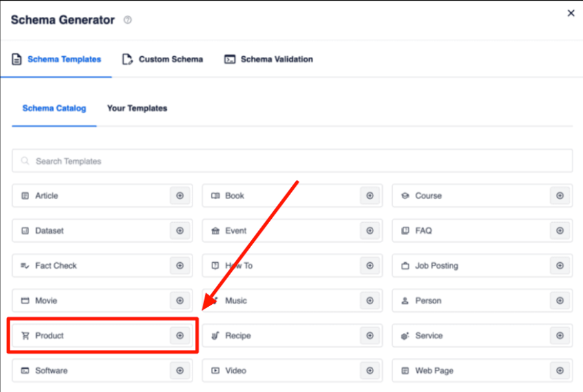583x392 pixels.
Task: Click the plus icon for Event
Action: pos(370,231)
